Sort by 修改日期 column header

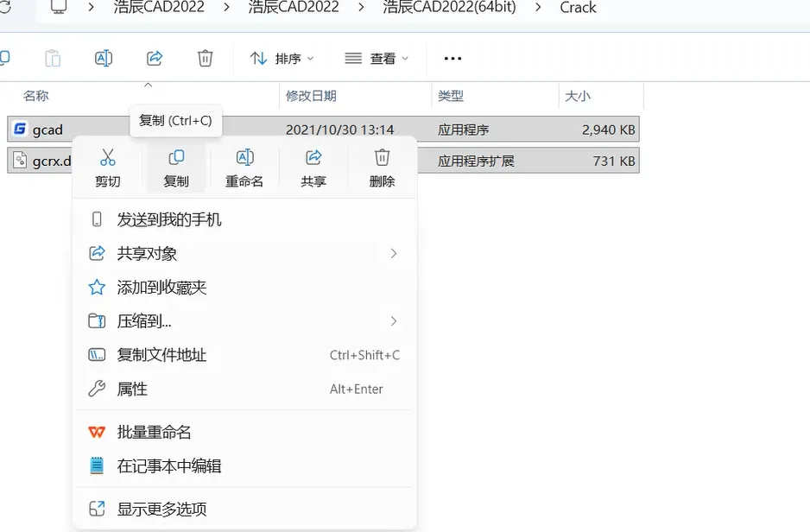[311, 96]
